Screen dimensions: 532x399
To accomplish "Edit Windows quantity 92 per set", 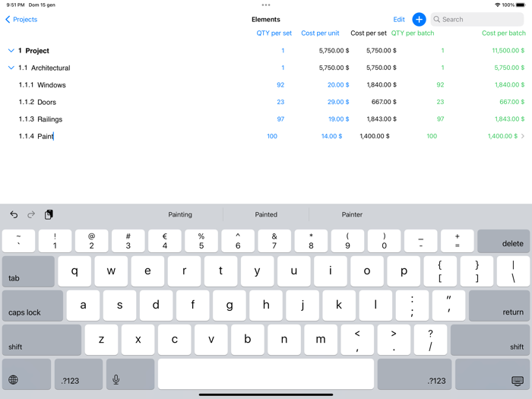I will tap(280, 85).
